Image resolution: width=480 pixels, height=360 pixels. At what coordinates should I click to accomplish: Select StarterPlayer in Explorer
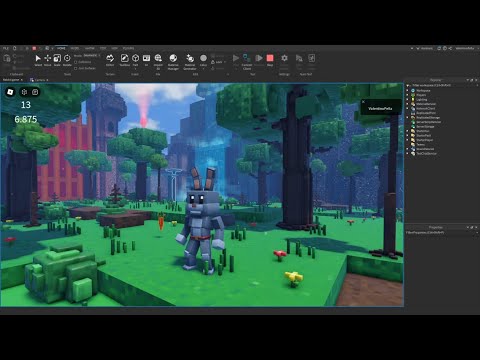click(424, 140)
